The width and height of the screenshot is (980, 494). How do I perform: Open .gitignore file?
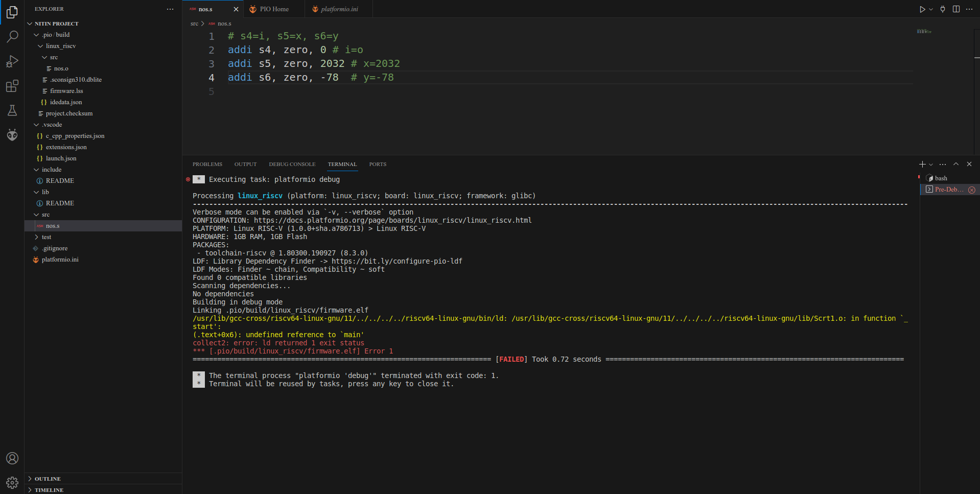click(103, 248)
